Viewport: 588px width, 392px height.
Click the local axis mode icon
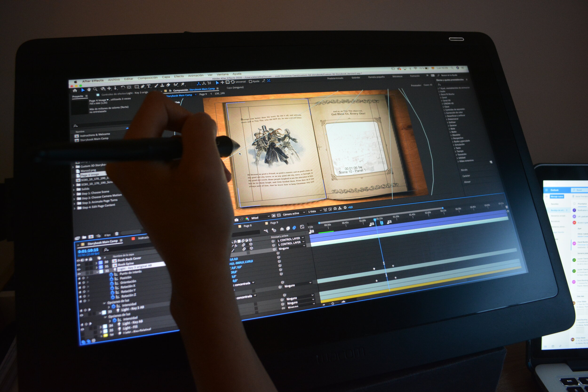tap(199, 84)
